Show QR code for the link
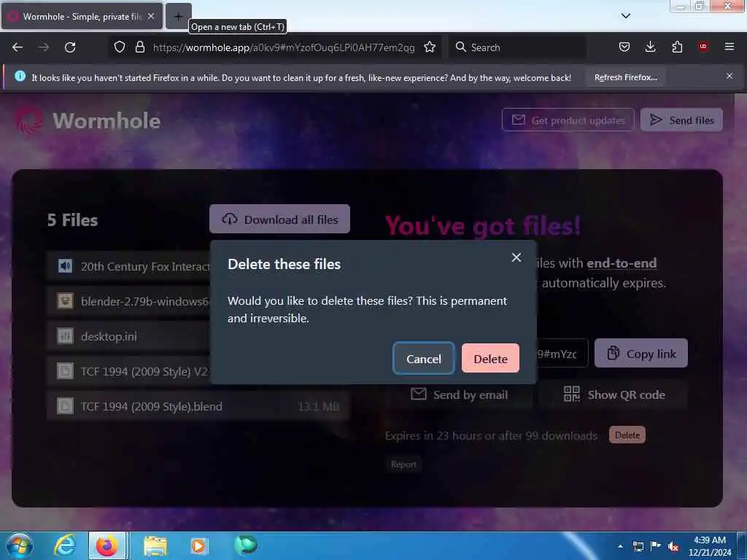This screenshot has width=747, height=560. (x=614, y=394)
